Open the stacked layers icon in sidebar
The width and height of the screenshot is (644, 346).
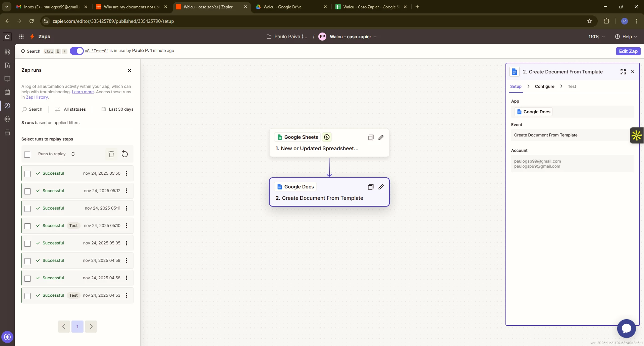[7, 132]
